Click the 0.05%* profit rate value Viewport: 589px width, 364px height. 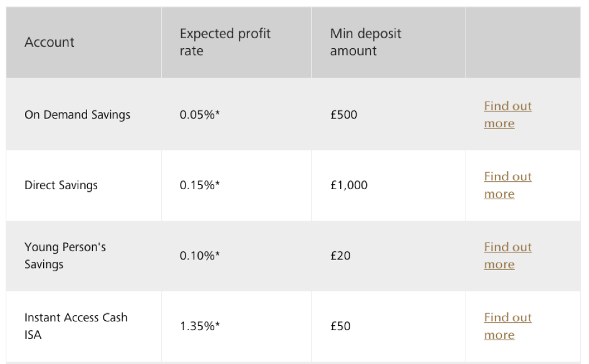tap(200, 115)
